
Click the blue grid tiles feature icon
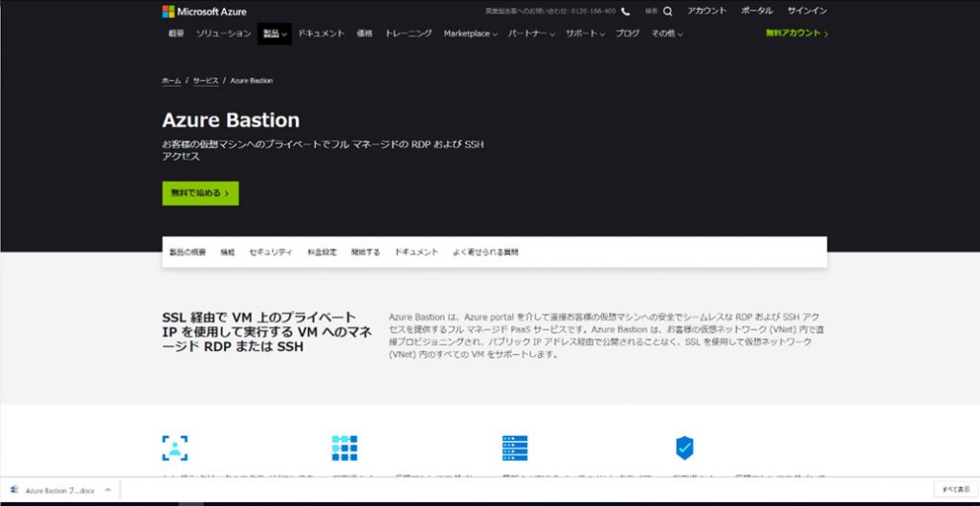pos(345,448)
